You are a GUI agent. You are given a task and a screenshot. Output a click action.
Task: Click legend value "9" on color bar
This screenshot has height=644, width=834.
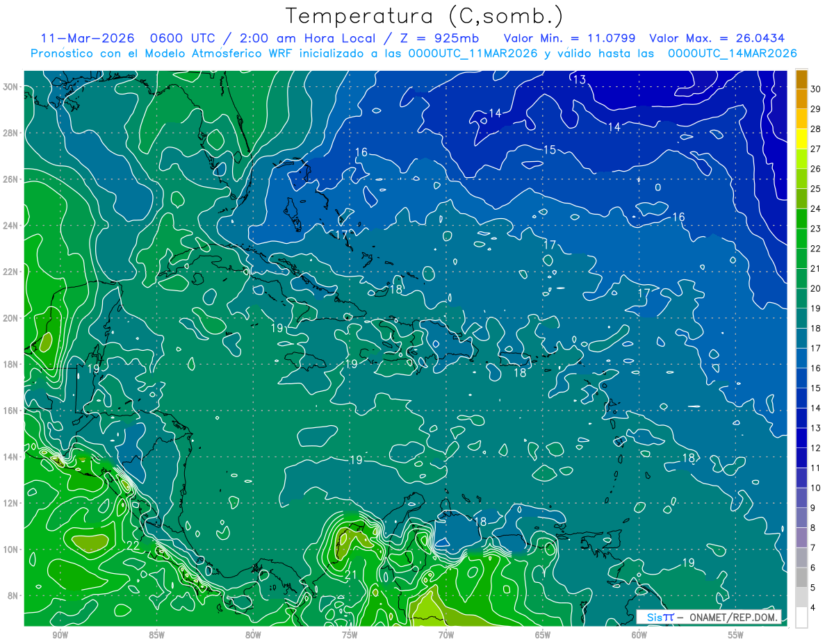point(814,508)
